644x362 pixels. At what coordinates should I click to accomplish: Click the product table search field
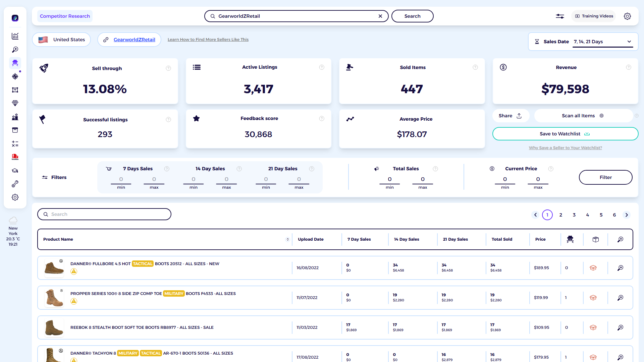[104, 214]
